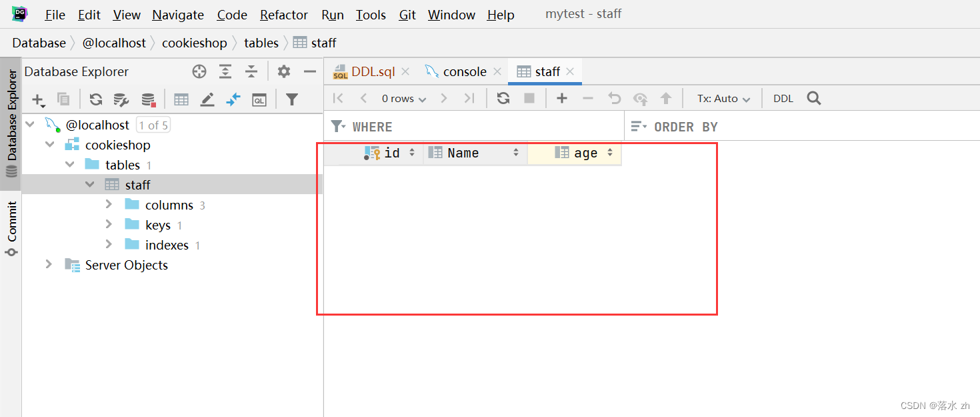The width and height of the screenshot is (980, 417).
Task: Add a new row with plus icon
Action: click(562, 98)
